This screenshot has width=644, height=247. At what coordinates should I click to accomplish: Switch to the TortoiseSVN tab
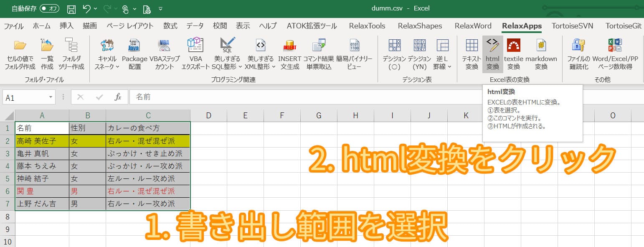572,26
